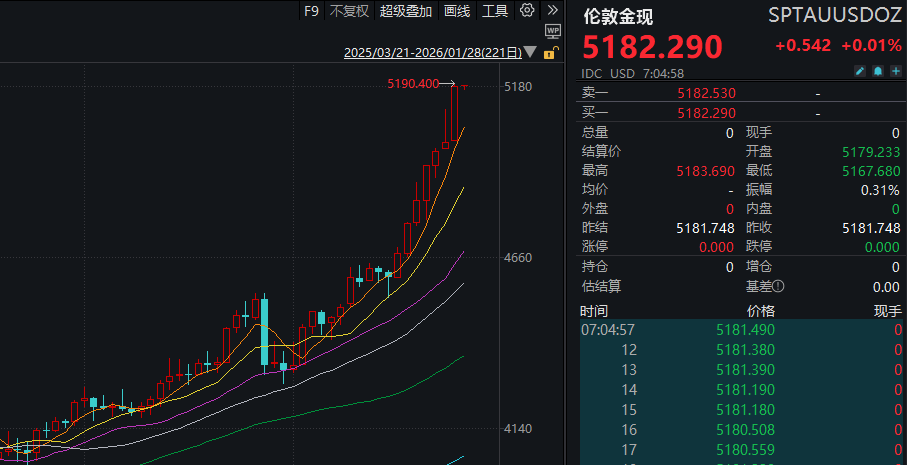Screen dimensions: 907x465
Task: Open 超级叠加 overlay option
Action: click(x=406, y=11)
